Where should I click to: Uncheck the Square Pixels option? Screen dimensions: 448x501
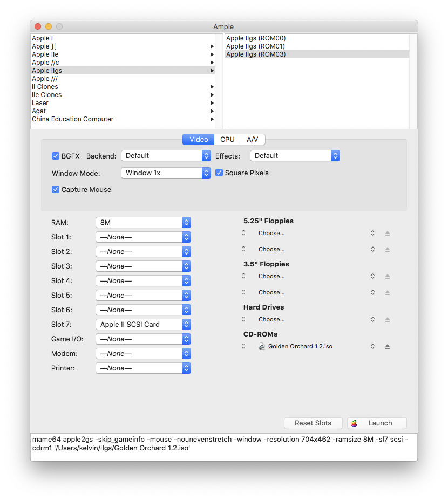(x=219, y=173)
